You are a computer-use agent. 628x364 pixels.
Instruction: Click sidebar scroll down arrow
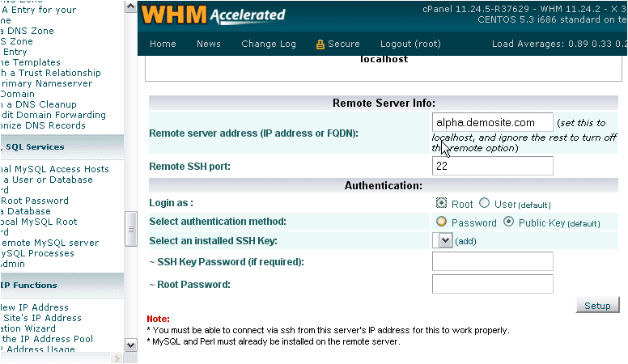130,345
